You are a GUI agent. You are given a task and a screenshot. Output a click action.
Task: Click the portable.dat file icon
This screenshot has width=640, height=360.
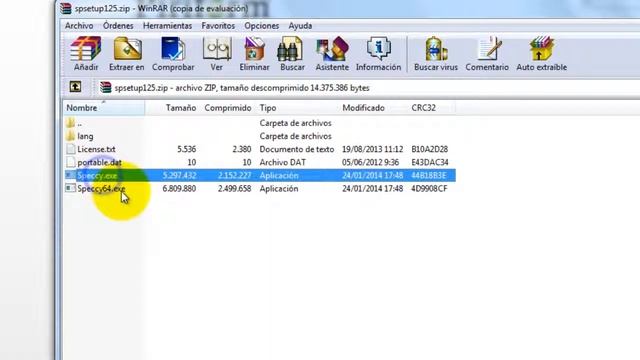click(71, 162)
